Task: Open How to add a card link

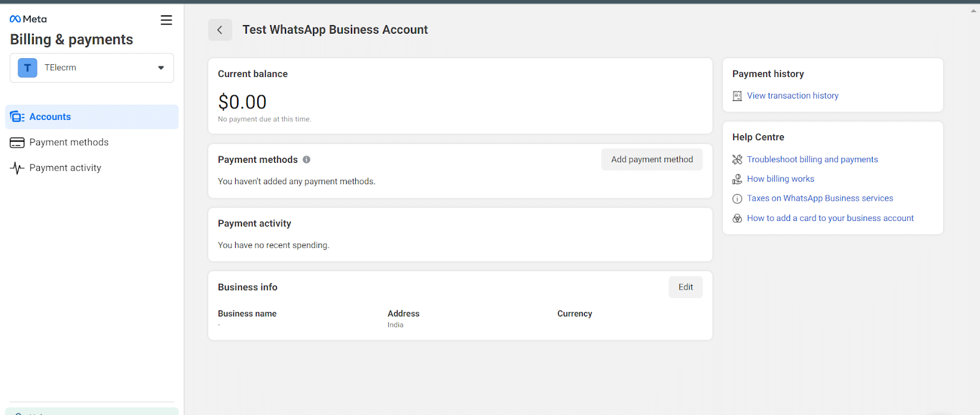Action: (x=830, y=218)
